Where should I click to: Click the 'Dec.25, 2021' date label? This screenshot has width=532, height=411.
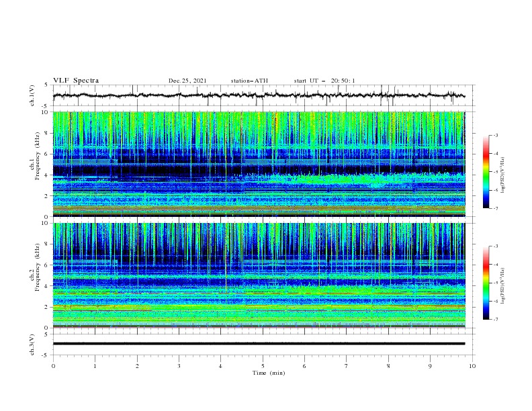pos(187,81)
